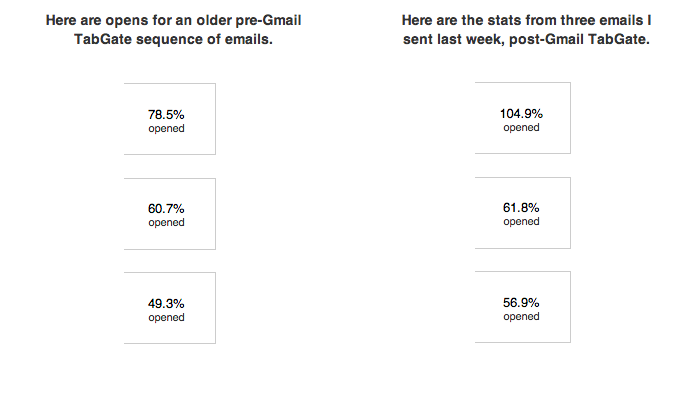The image size is (695, 413).
Task: Select the 56.9% opened stat box
Action: click(523, 307)
